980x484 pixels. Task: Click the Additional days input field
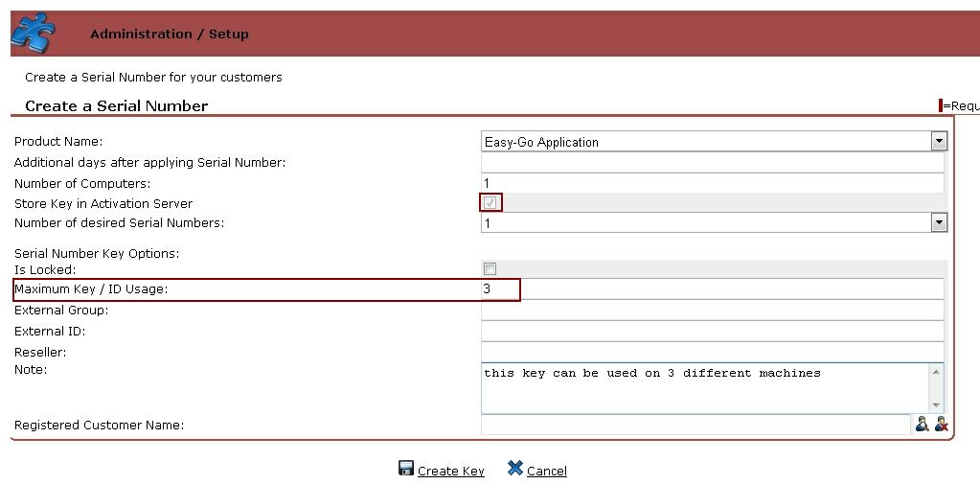click(712, 163)
